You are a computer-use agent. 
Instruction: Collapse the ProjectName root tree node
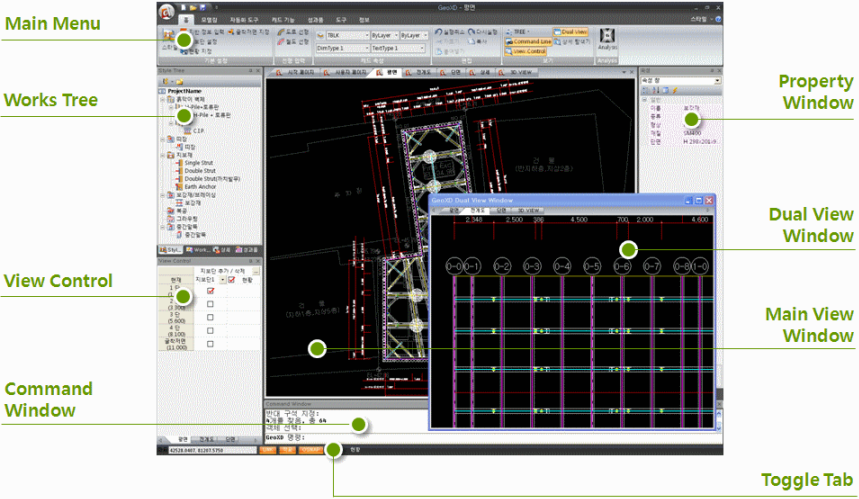coord(162,91)
